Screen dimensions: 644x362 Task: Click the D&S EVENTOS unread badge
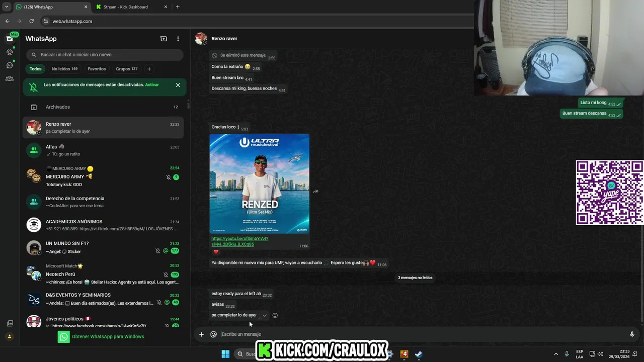(176, 303)
